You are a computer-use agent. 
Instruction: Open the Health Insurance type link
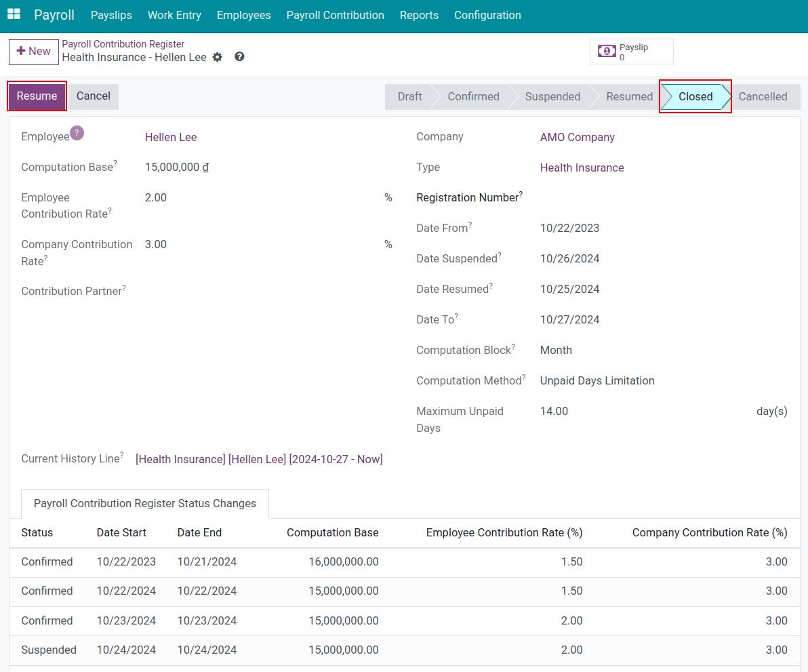coord(582,167)
